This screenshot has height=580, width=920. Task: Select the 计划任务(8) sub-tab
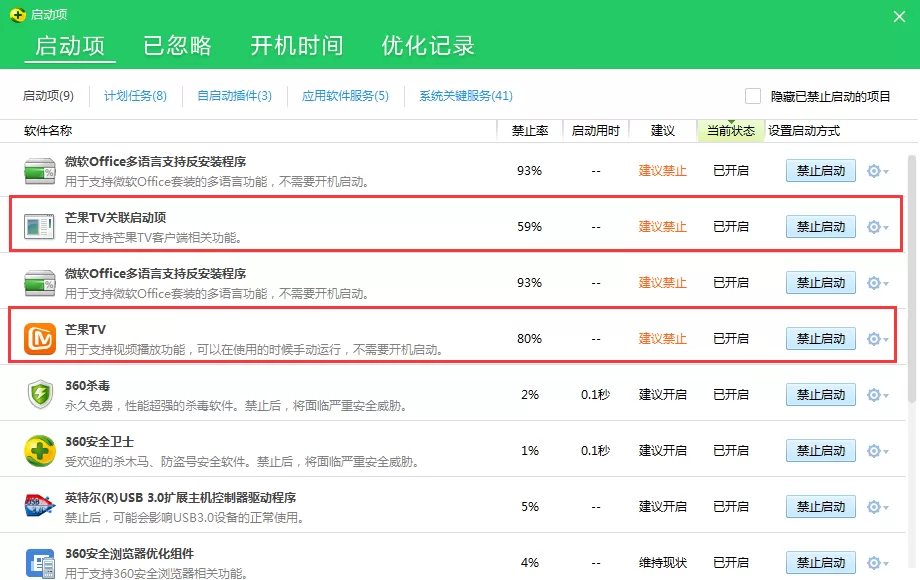(x=136, y=96)
